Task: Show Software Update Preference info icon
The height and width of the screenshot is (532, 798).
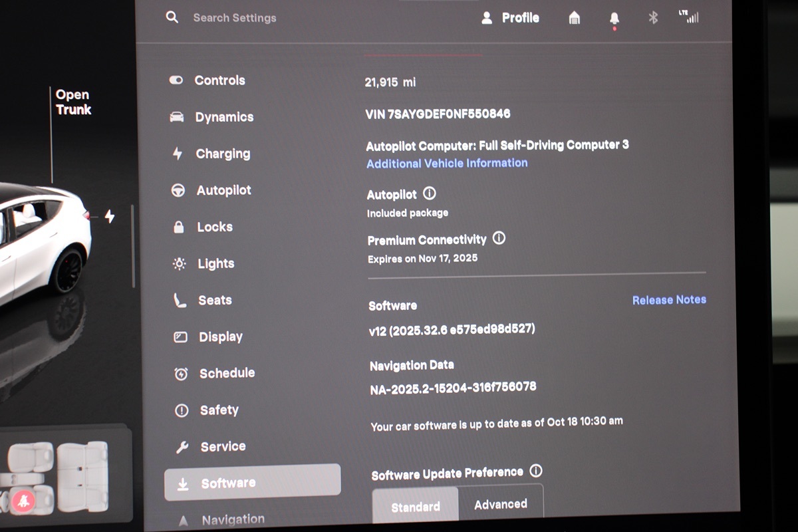Action: pyautogui.click(x=535, y=471)
